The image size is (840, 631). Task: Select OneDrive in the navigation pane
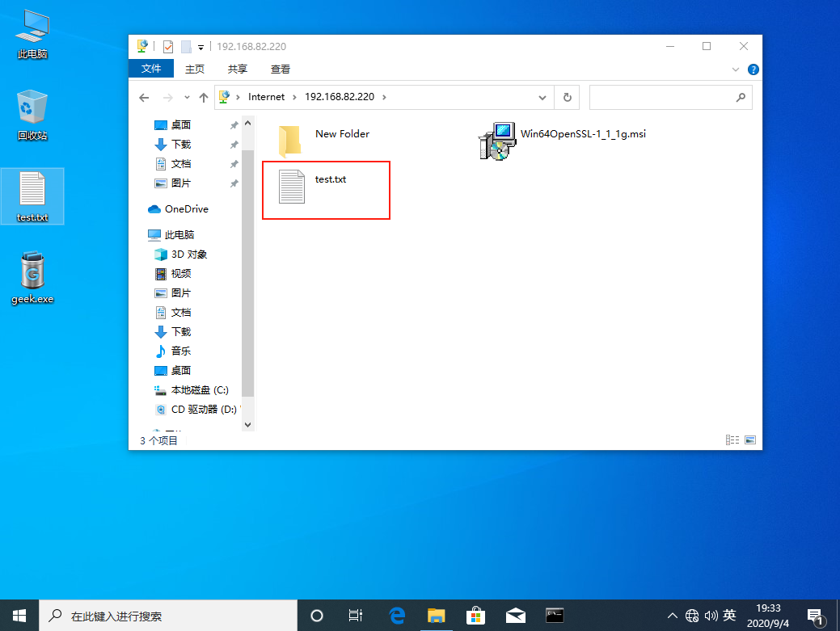click(187, 209)
